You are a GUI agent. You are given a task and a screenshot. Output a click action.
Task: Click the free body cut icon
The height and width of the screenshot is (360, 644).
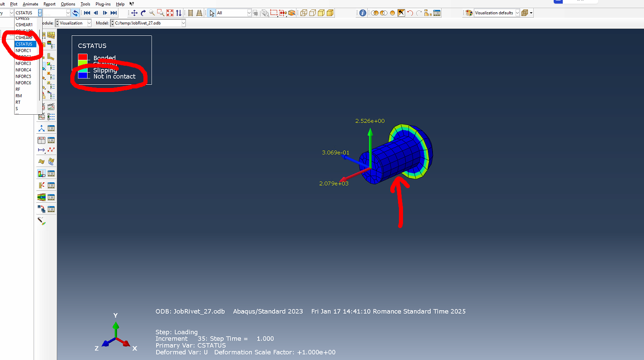pyautogui.click(x=41, y=185)
